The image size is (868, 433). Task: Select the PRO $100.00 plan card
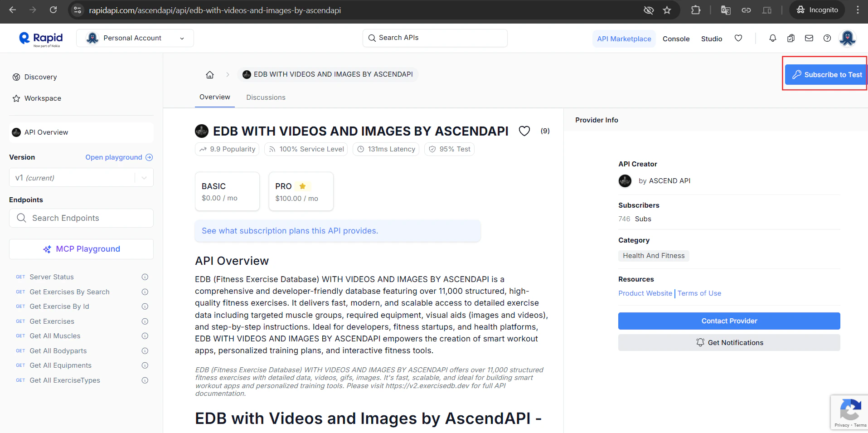(x=301, y=191)
